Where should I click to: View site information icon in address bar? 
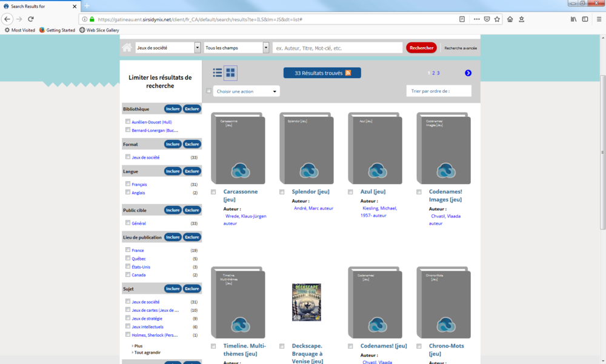(85, 19)
